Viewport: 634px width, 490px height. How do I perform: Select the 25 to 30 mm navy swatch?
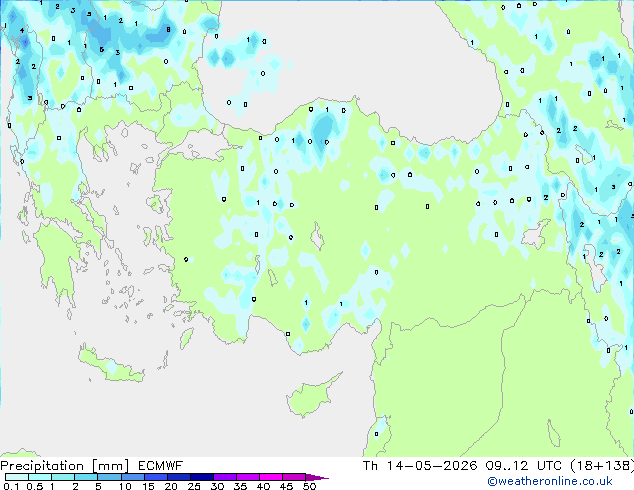201,477
